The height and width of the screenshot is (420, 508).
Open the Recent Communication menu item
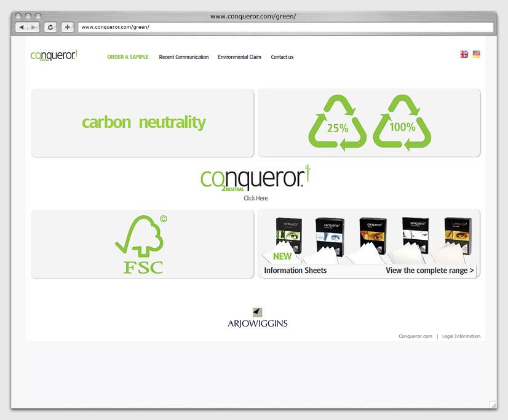click(184, 57)
